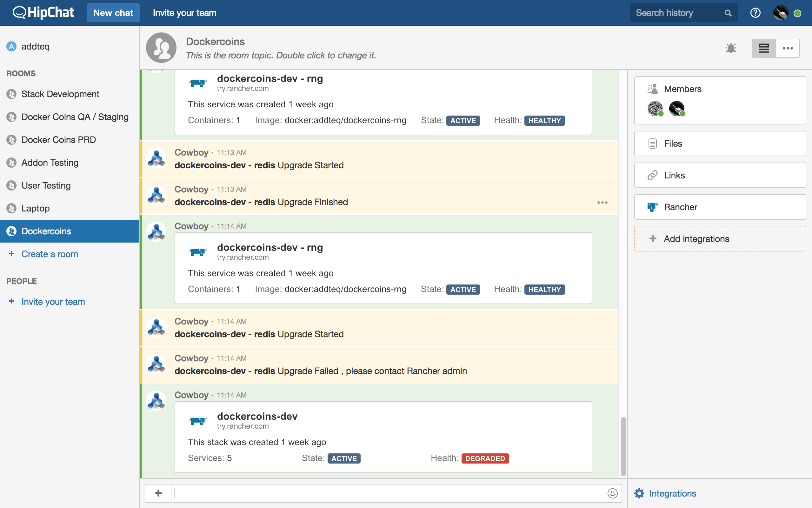The image size is (812, 508).
Task: Click the plus attachment icon beside message input
Action: pos(158,493)
